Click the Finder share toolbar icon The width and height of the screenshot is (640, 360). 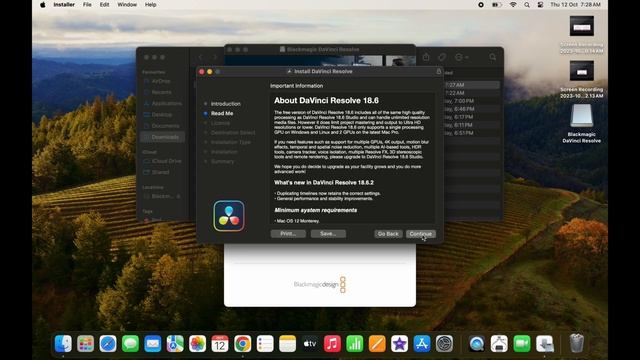tap(426, 57)
